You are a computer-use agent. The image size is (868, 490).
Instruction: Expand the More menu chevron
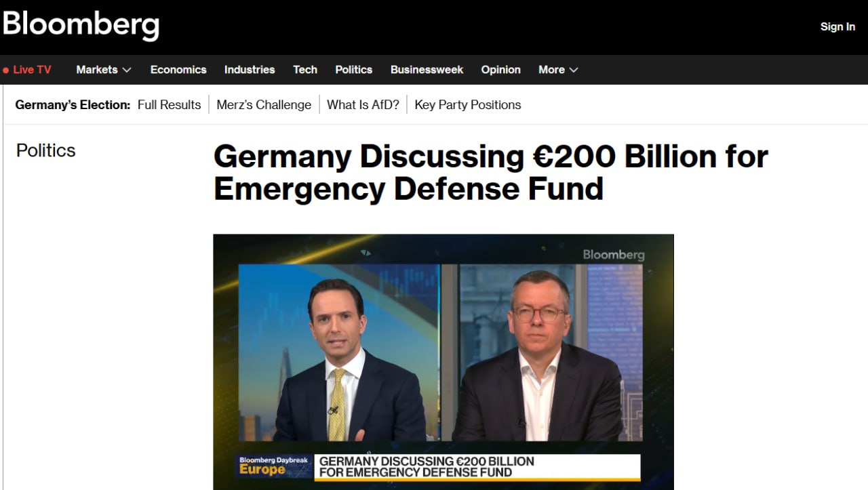tap(574, 70)
